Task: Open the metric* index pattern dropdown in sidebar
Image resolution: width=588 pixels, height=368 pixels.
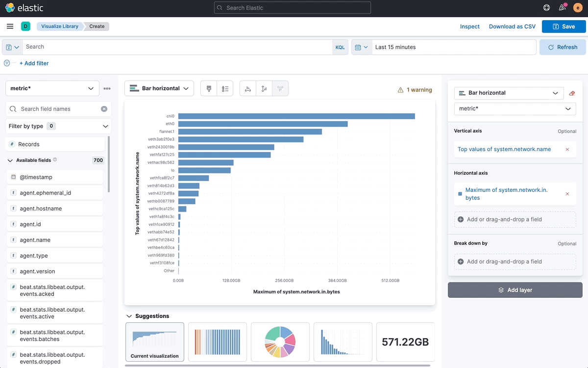Action: (52, 88)
